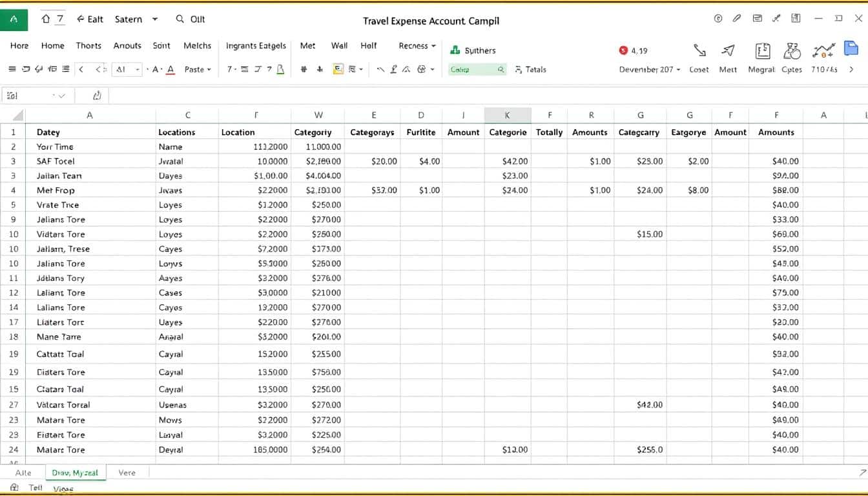Click the pencil edit icon in title bar
Screen dimensions: 868x496
click(x=737, y=19)
